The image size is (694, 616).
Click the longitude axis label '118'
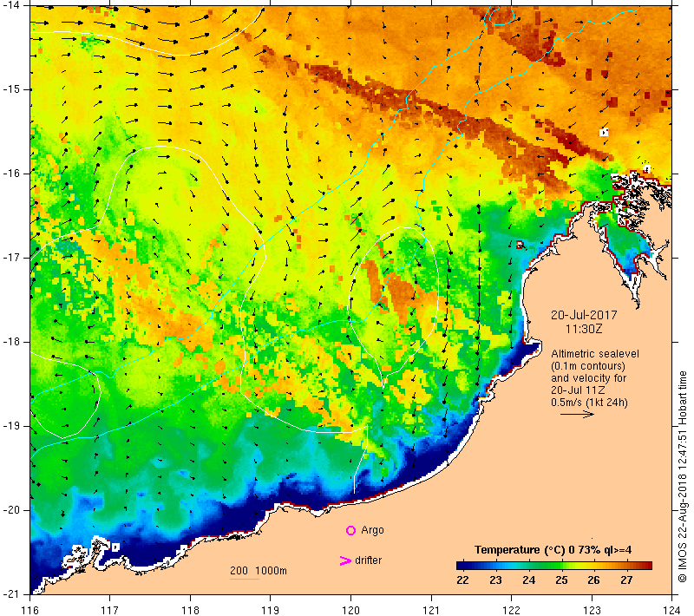click(190, 610)
